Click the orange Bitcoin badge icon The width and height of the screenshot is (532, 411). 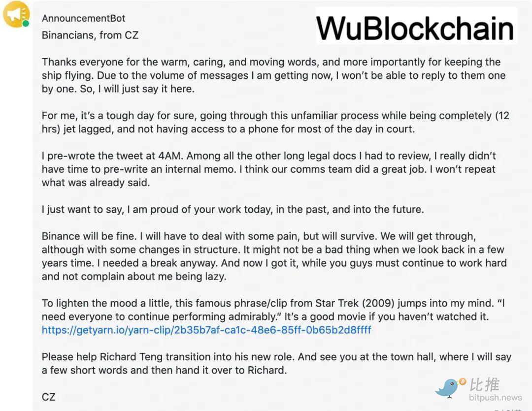point(462,381)
